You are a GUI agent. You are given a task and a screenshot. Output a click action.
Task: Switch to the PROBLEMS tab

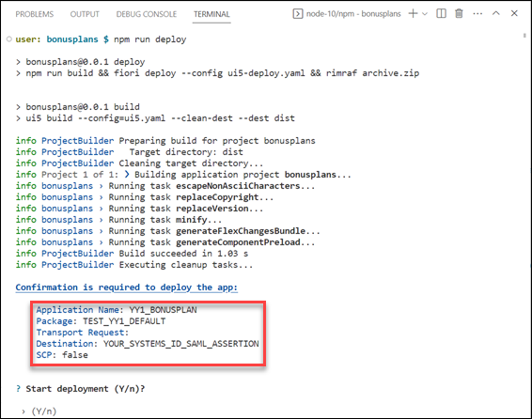pyautogui.click(x=34, y=14)
